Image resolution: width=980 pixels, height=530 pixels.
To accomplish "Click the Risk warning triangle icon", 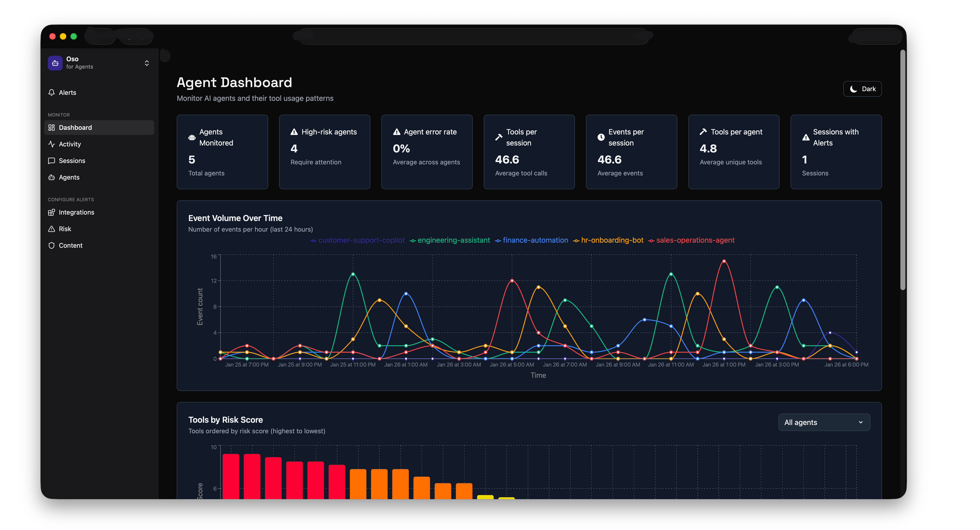I will (52, 229).
